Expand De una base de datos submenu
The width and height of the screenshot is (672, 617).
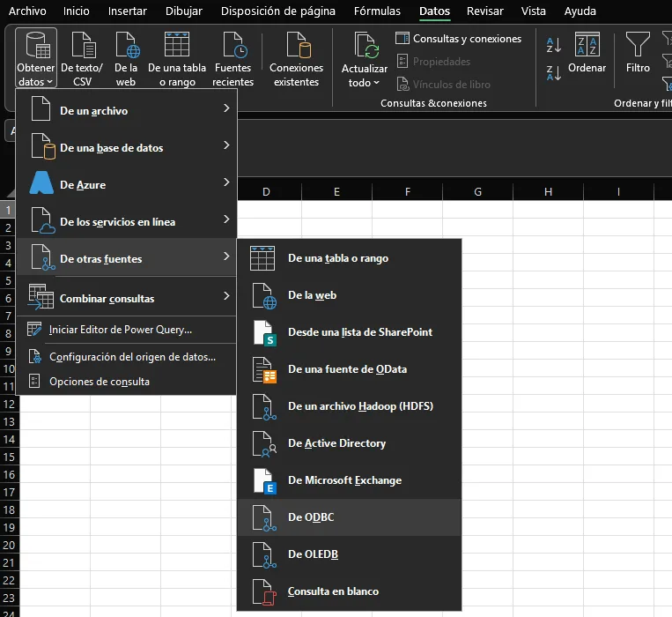coord(127,146)
